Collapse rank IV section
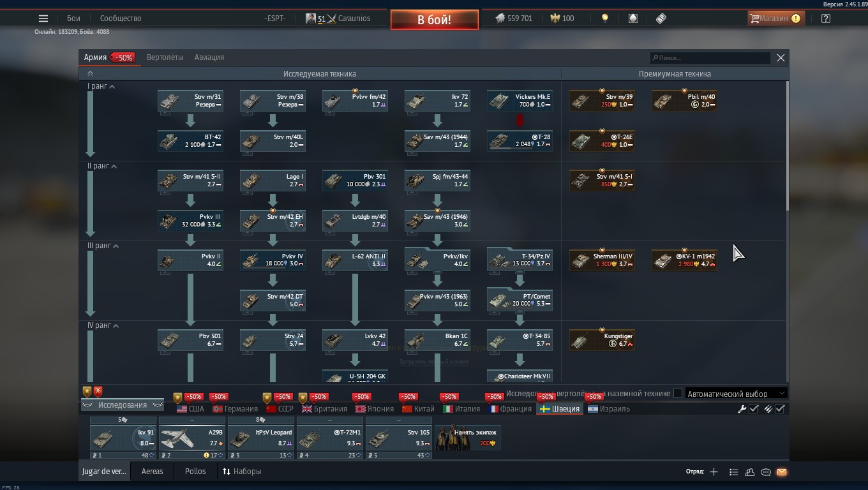Image resolution: width=868 pixels, height=490 pixels. pyautogui.click(x=116, y=326)
